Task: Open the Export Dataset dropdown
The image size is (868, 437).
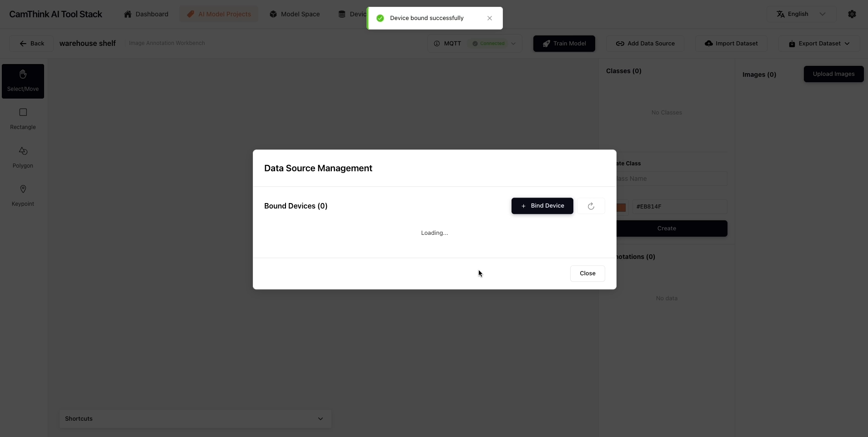Action: (x=819, y=44)
